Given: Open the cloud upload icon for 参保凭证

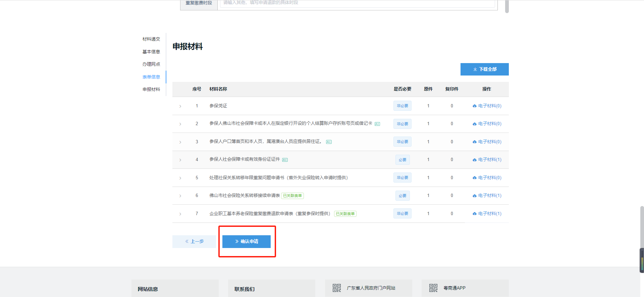Looking at the screenshot, I should (x=475, y=106).
